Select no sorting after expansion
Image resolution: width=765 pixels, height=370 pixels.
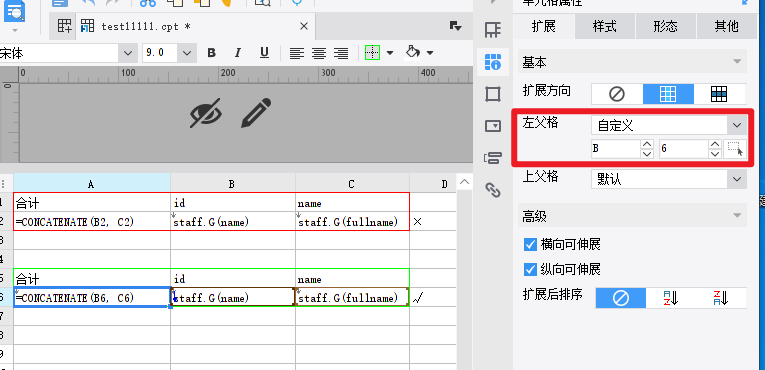(621, 298)
